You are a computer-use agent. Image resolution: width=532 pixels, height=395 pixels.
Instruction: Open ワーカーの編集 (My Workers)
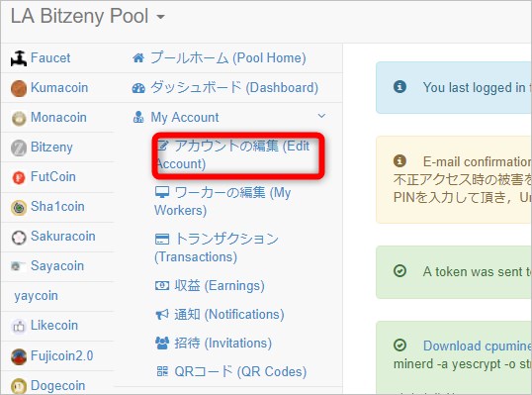pyautogui.click(x=222, y=201)
